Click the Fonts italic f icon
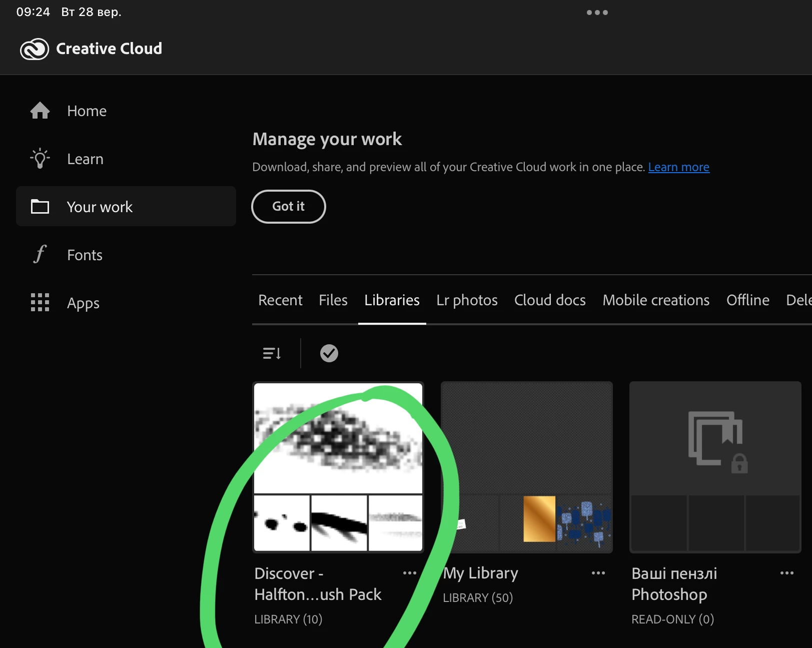 coord(40,254)
